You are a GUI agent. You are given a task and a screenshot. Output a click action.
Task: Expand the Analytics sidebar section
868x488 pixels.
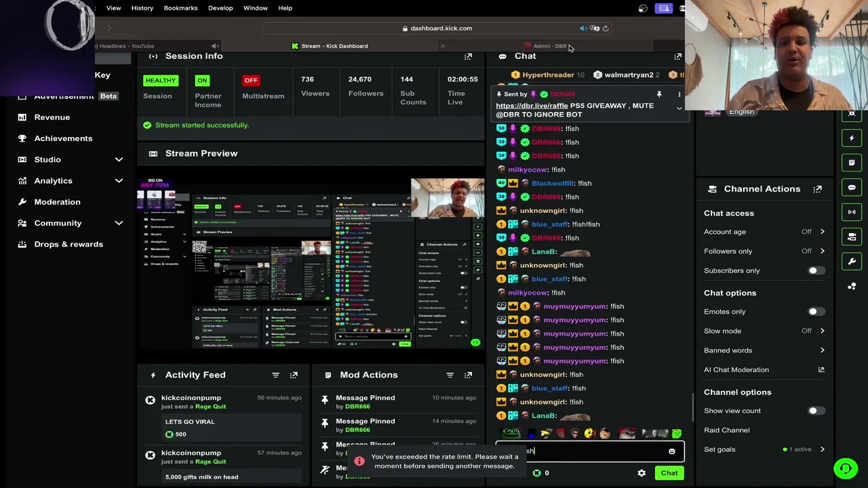(119, 181)
